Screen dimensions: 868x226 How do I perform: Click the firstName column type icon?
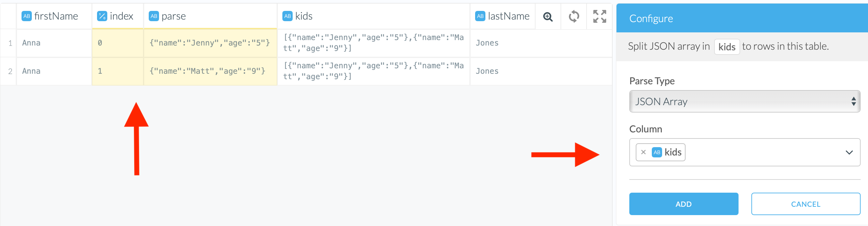click(27, 16)
